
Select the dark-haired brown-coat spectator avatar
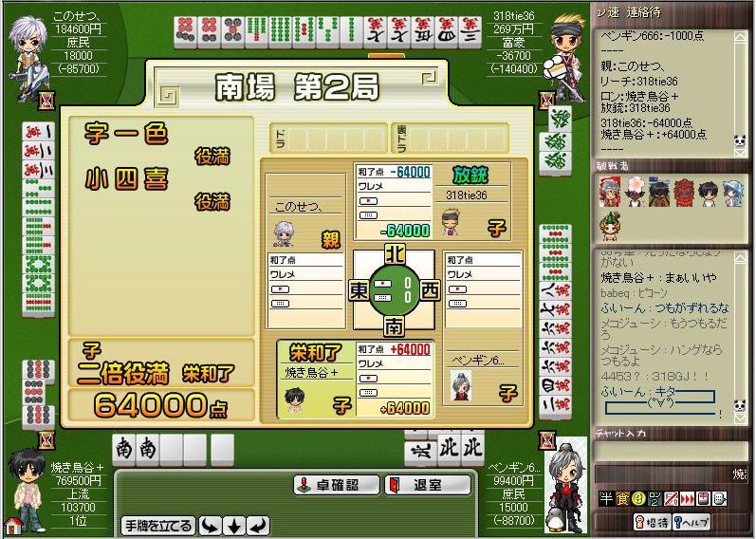click(x=658, y=192)
